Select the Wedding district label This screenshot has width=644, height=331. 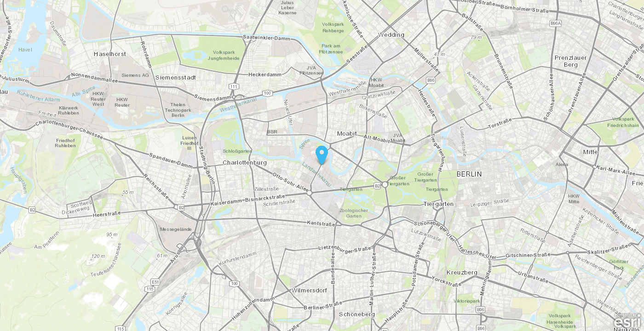pyautogui.click(x=391, y=34)
